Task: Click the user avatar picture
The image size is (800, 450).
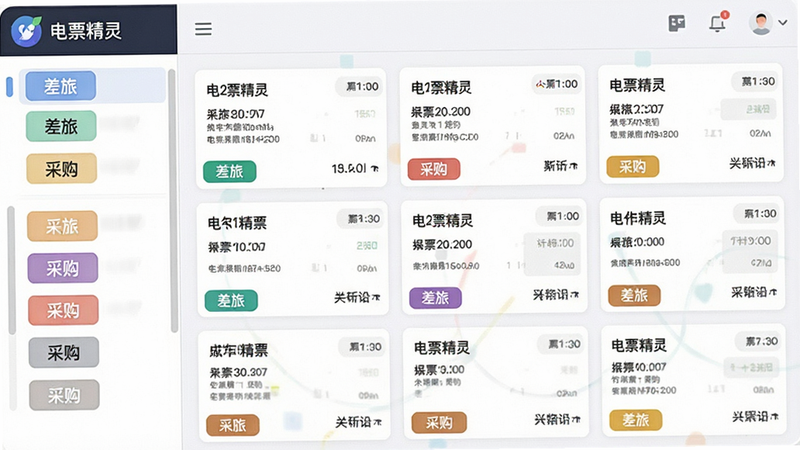Action: 761,22
